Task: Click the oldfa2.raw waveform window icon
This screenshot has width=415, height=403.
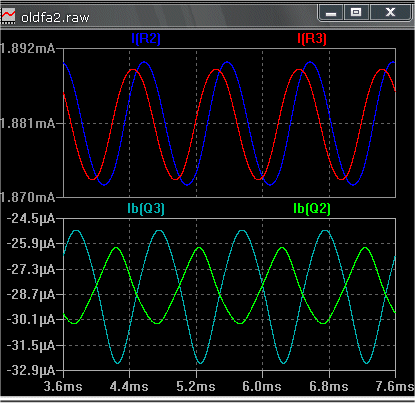Action: 8,16
